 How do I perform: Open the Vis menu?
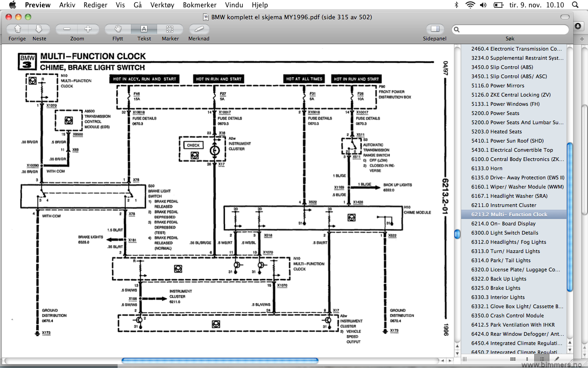pyautogui.click(x=120, y=5)
